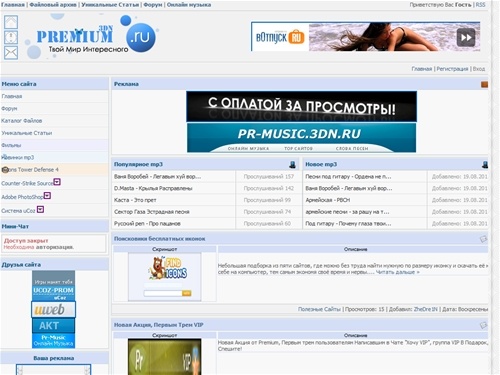Click the Pr-Music Онлайн Музыка banner
Viewport: 500px width, 375px height.
(x=53, y=341)
